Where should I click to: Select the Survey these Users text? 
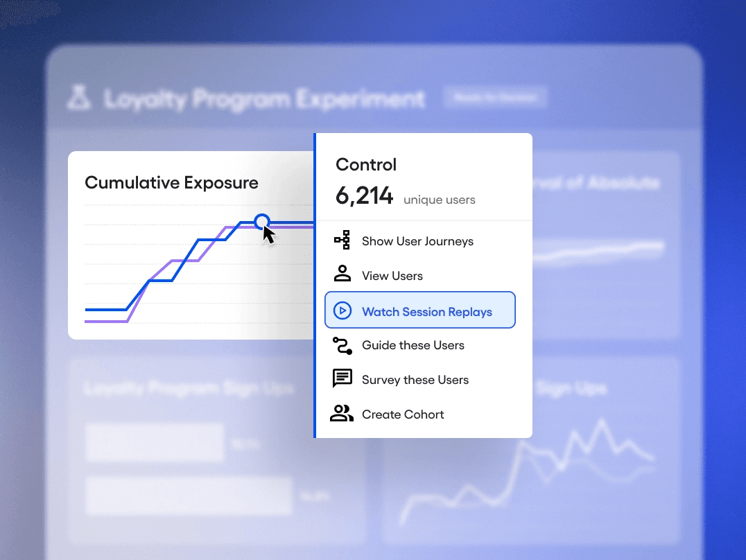[x=415, y=380]
